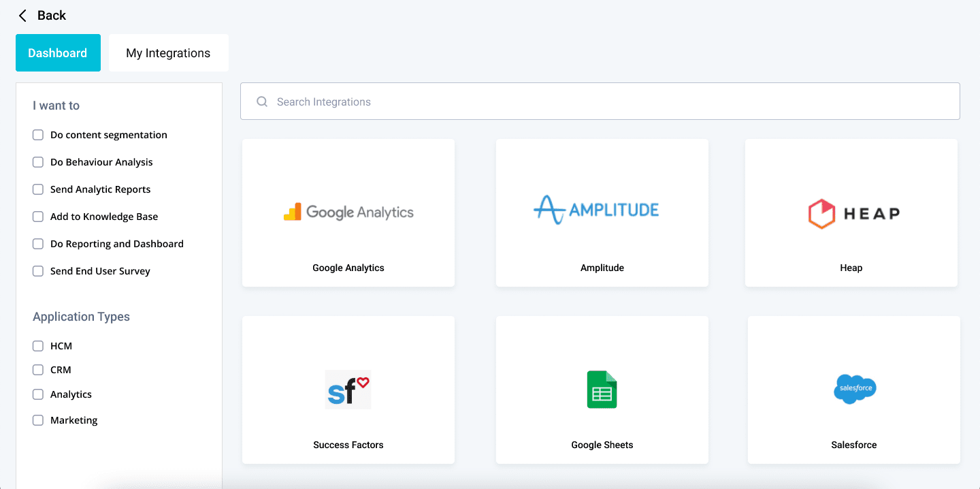Click the Application Types heading
Image resolution: width=980 pixels, height=489 pixels.
[x=81, y=317]
